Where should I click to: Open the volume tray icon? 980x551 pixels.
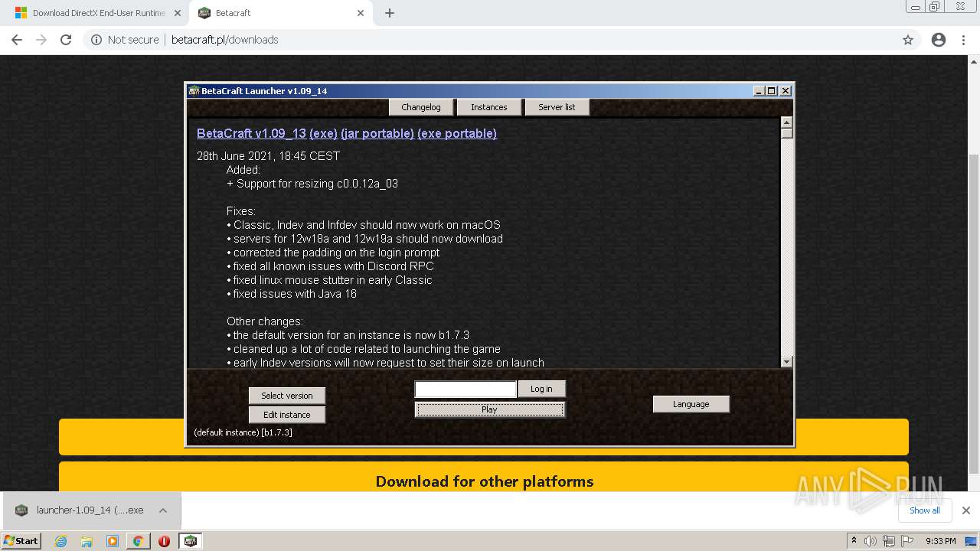[x=871, y=541]
